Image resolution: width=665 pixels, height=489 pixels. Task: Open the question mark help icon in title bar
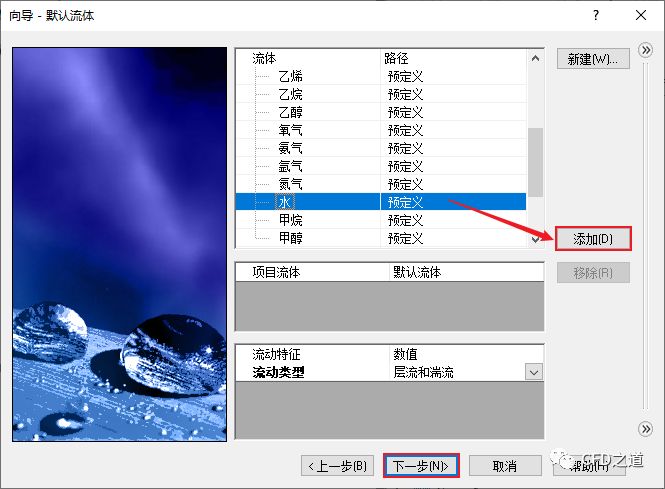click(596, 15)
